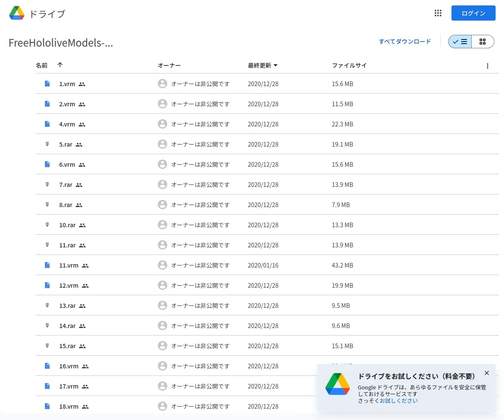Click the archive icon of 11.rar
This screenshot has height=420, width=504.
47,245
